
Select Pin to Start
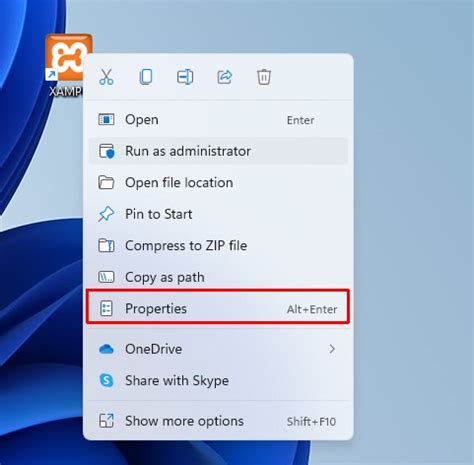pyautogui.click(x=218, y=214)
